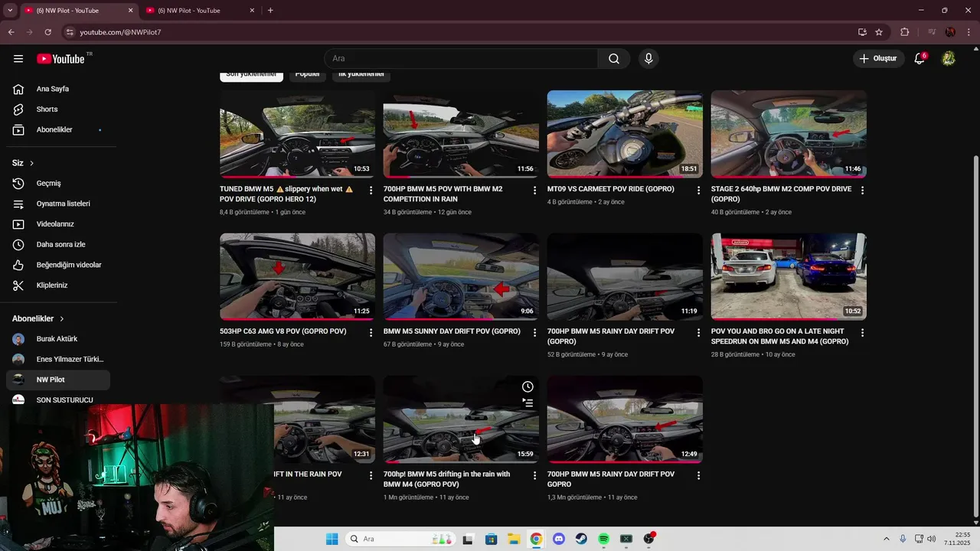This screenshot has width=980, height=551.
Task: Open the media control icon in Chrome toolbar
Action: 932,32
